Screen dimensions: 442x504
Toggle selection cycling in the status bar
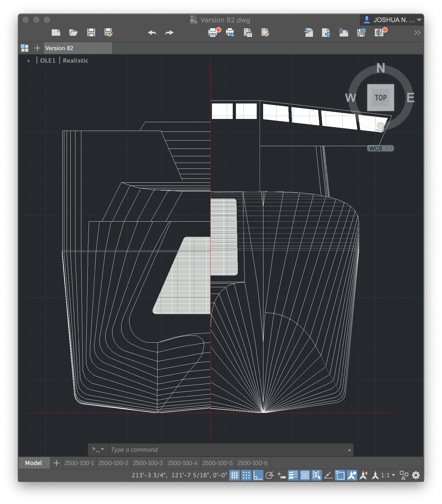coord(317,475)
